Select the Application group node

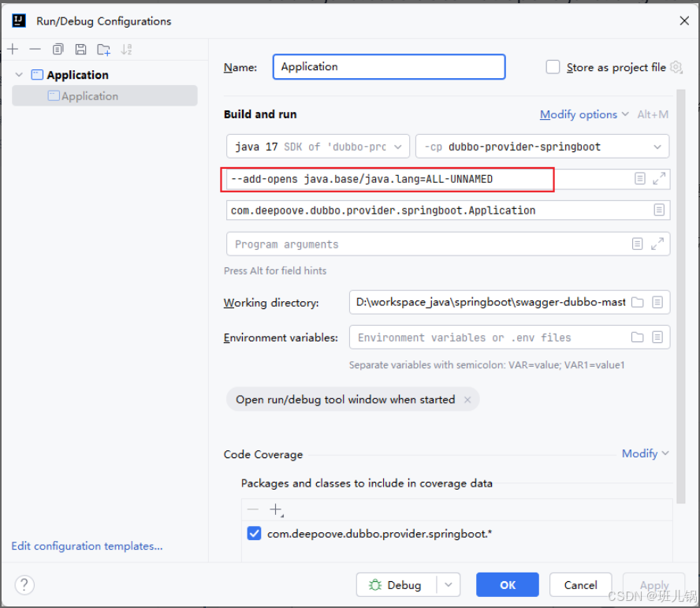[78, 75]
